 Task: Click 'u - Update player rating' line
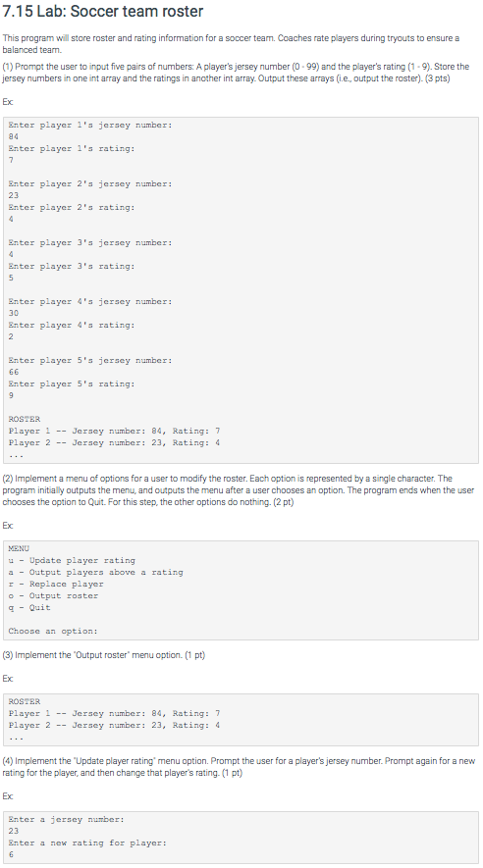[72, 560]
